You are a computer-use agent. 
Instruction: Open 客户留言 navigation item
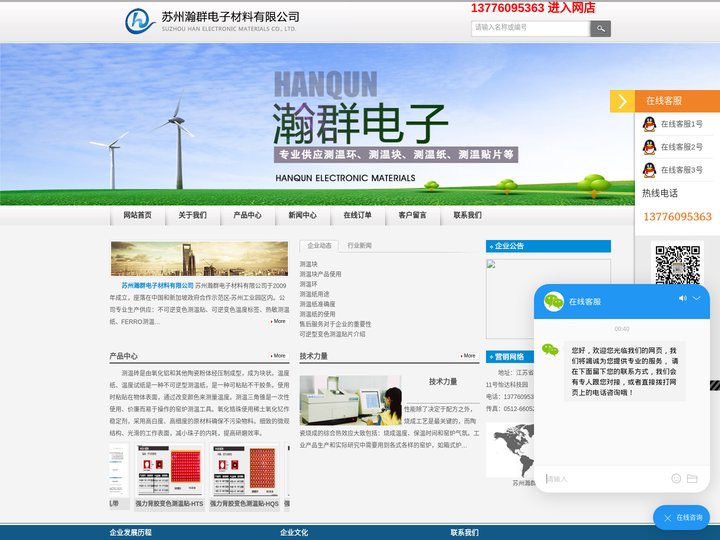412,215
